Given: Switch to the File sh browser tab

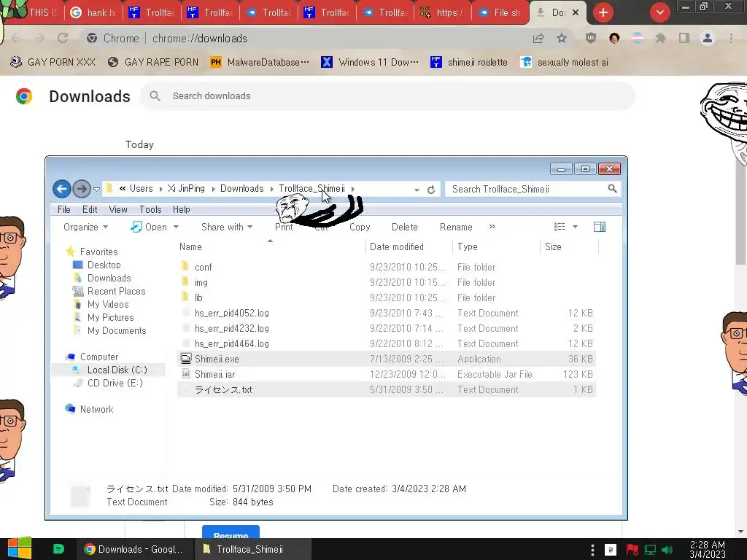Looking at the screenshot, I should point(500,12).
